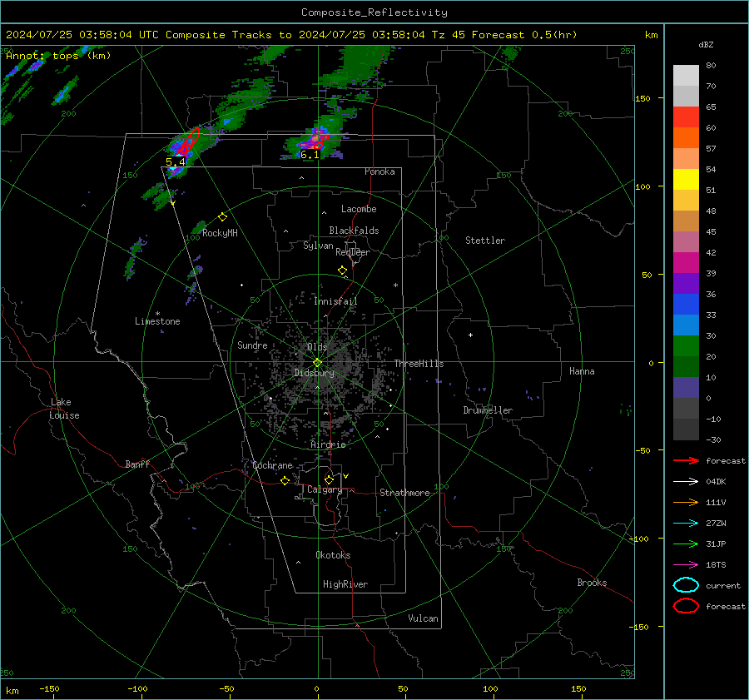The width and height of the screenshot is (749, 700).
Task: Click the white 04DK track arrow
Action: pyautogui.click(x=686, y=482)
